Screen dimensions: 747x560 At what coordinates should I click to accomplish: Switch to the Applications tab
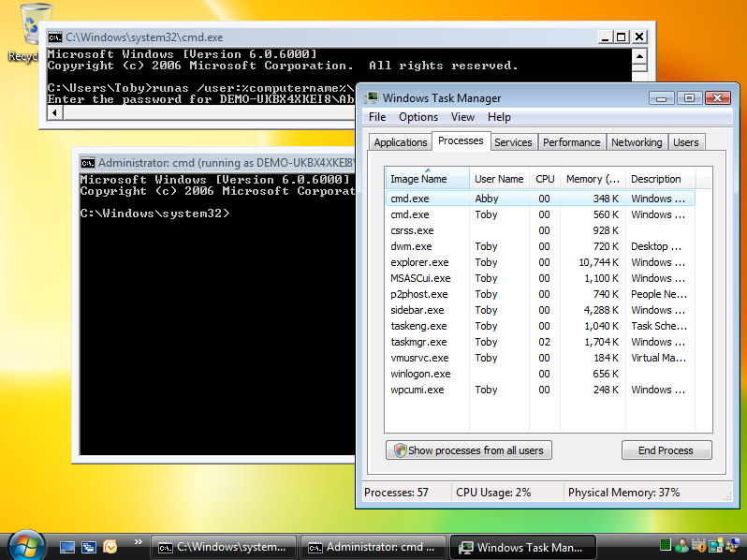(401, 142)
